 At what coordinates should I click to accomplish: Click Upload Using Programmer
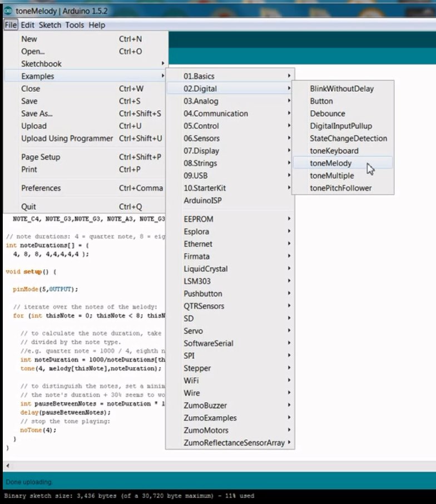[86, 138]
